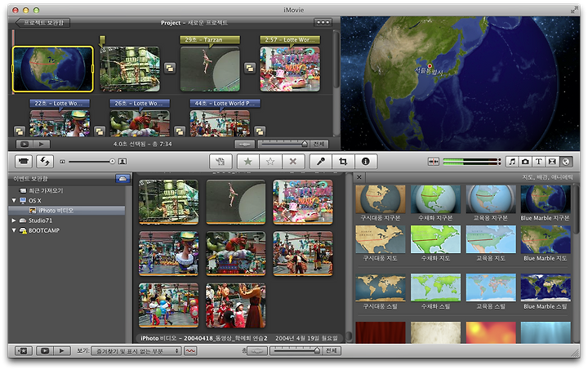Choose the Blue Marble 지구본 map
The width and height of the screenshot is (588, 370).
pyautogui.click(x=546, y=199)
